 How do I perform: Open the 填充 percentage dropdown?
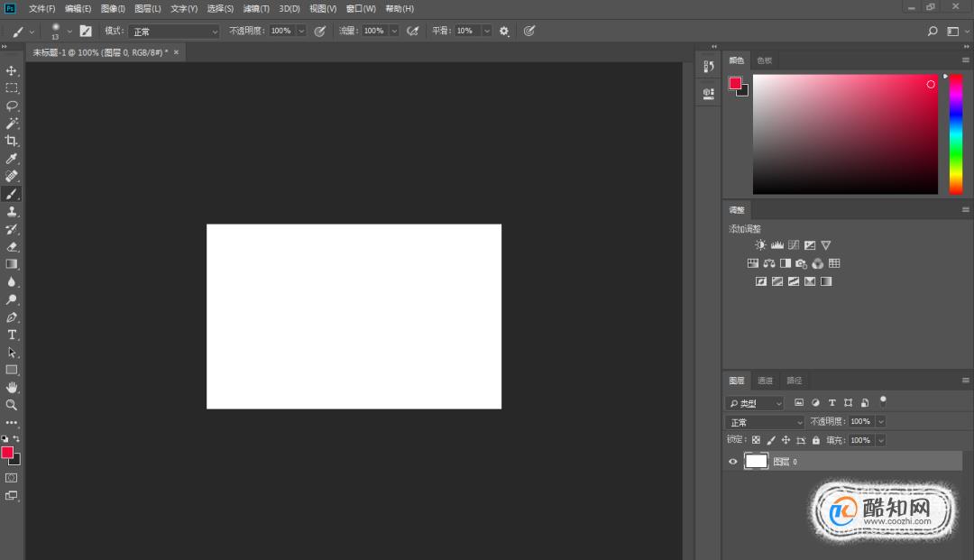coord(880,440)
